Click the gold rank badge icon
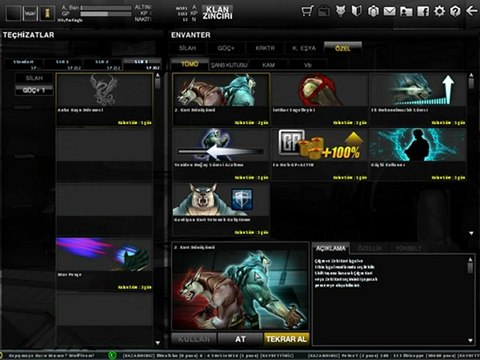The width and height of the screenshot is (480, 360). click(47, 13)
